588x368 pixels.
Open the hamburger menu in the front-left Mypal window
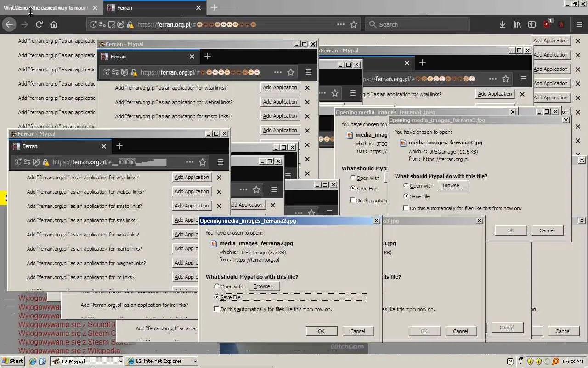220,162
